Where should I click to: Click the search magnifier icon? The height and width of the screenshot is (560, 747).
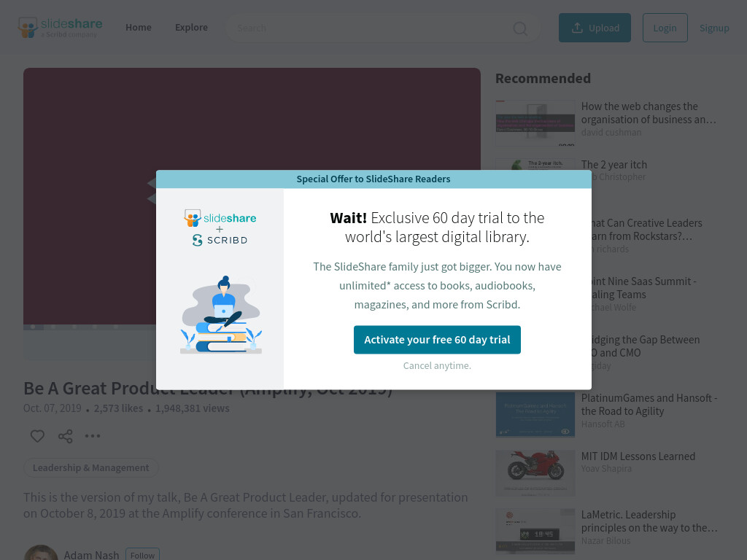519,28
